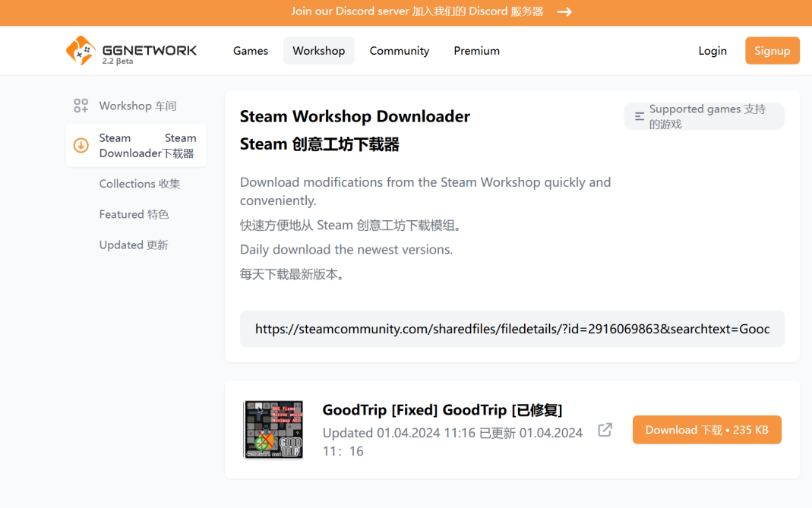Click the 2.2 βeta version label

point(118,61)
